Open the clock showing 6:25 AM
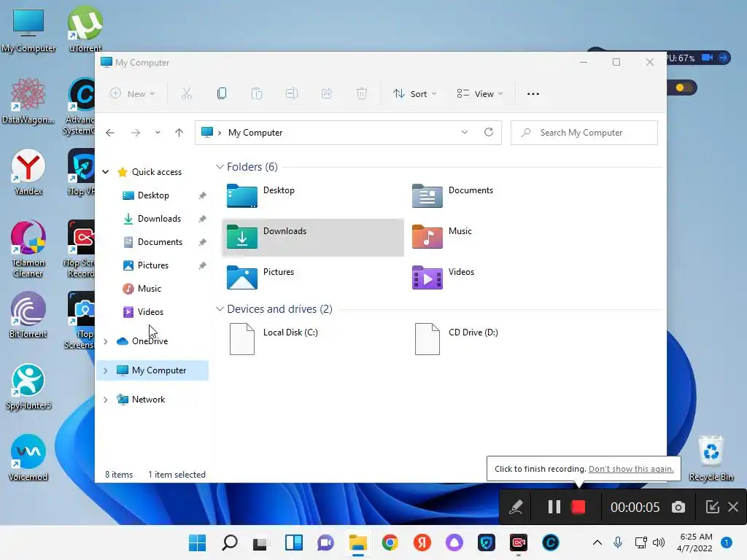The height and width of the screenshot is (560, 747). pos(695,542)
